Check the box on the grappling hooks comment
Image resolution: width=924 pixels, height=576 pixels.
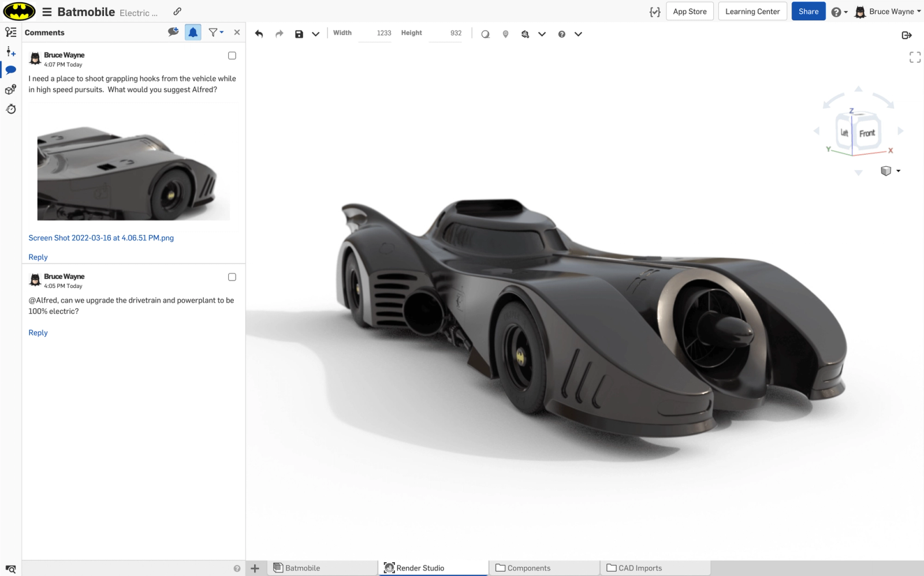[232, 56]
